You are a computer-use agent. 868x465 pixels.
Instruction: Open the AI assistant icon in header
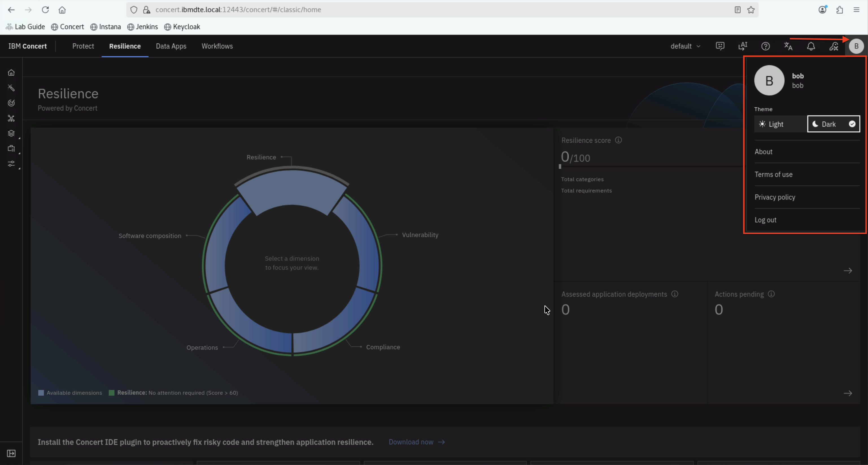tap(743, 46)
